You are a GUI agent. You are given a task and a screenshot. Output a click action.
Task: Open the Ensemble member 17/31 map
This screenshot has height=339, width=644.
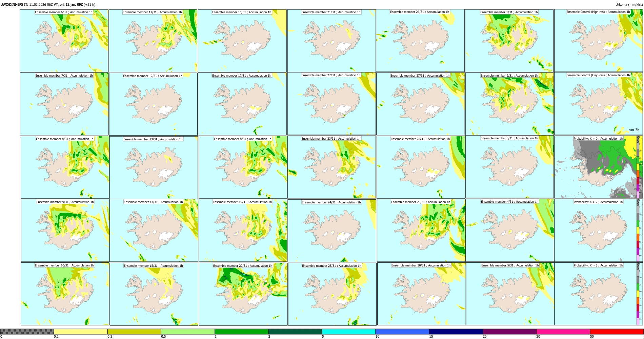click(x=242, y=104)
